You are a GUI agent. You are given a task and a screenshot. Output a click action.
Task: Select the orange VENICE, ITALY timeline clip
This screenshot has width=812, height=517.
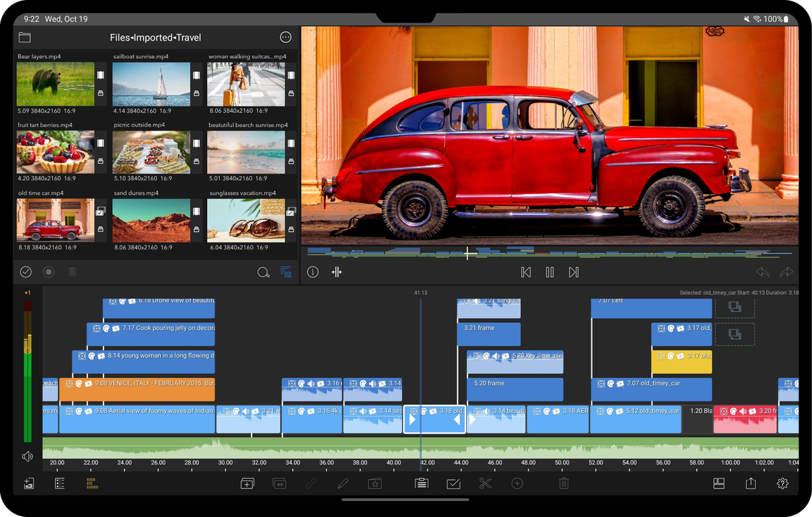pos(137,390)
